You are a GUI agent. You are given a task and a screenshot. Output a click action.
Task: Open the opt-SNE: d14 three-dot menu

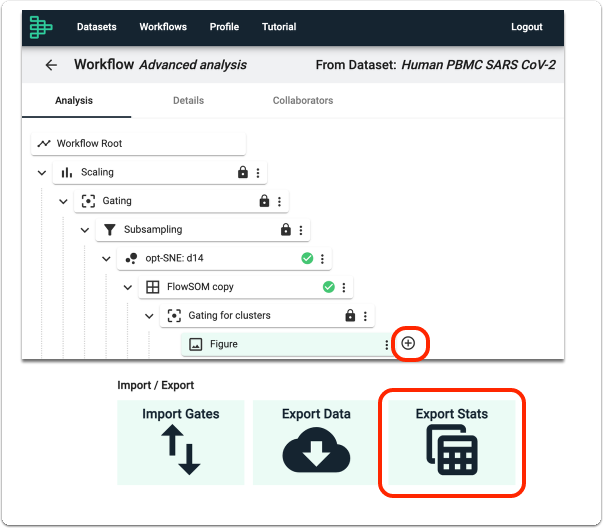click(322, 258)
